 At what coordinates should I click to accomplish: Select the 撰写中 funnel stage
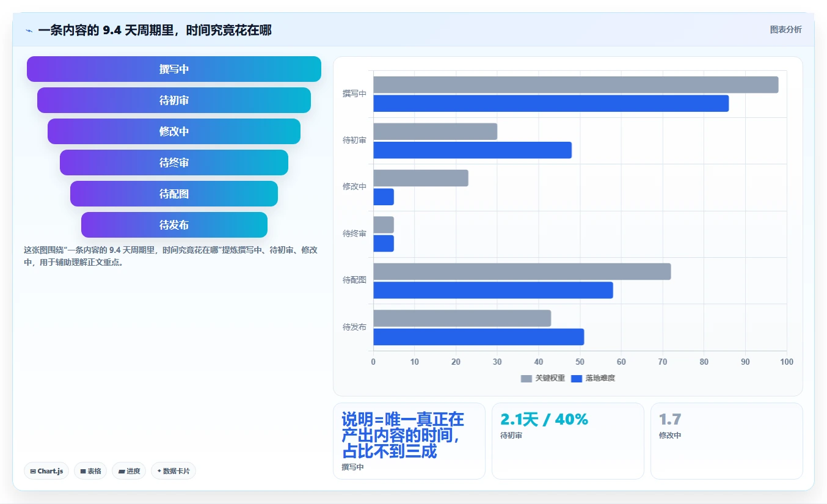(x=174, y=69)
